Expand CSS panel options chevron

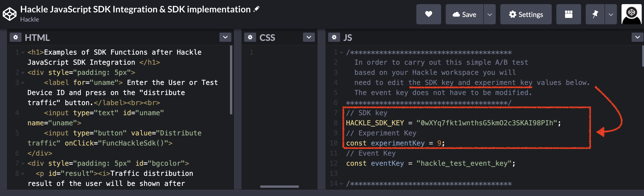click(309, 37)
